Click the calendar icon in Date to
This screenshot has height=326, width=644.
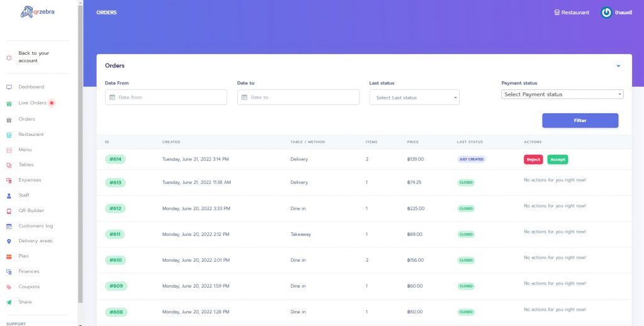(x=245, y=98)
